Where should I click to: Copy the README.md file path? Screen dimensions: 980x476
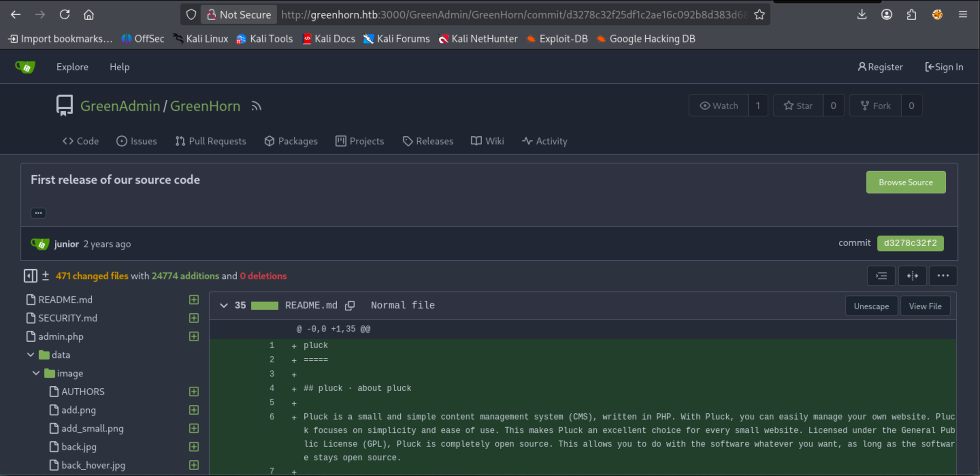[x=350, y=305]
